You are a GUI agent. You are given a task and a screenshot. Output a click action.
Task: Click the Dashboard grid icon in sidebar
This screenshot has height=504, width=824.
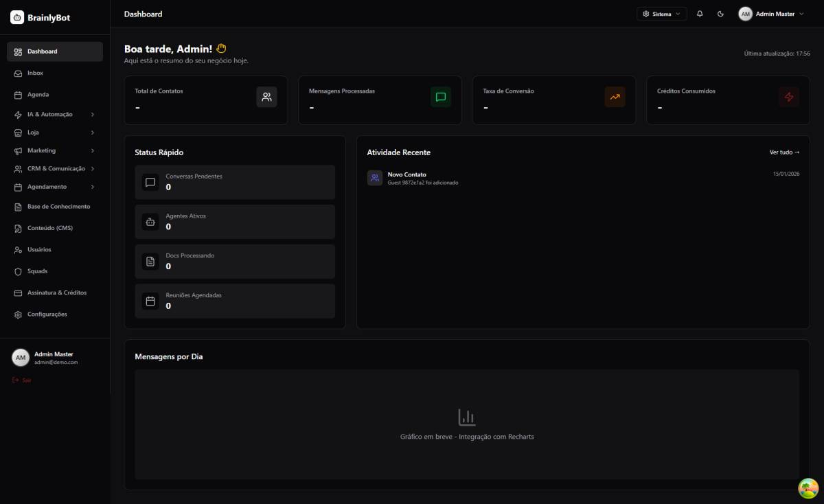coord(19,51)
